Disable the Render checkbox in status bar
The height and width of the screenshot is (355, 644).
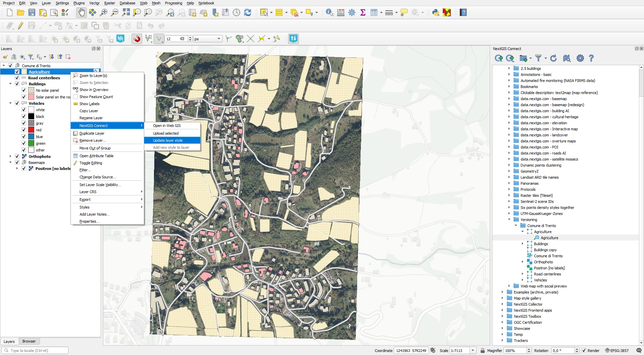pos(584,351)
